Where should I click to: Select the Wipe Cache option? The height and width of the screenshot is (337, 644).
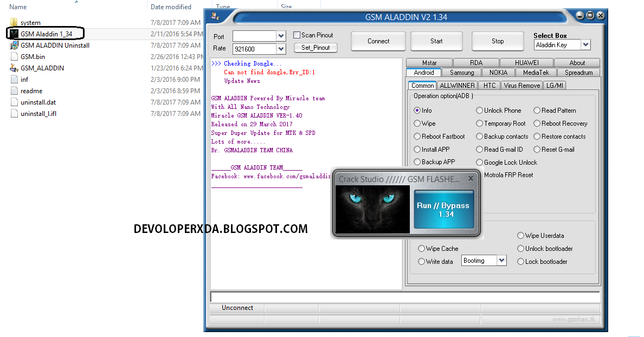click(x=421, y=249)
